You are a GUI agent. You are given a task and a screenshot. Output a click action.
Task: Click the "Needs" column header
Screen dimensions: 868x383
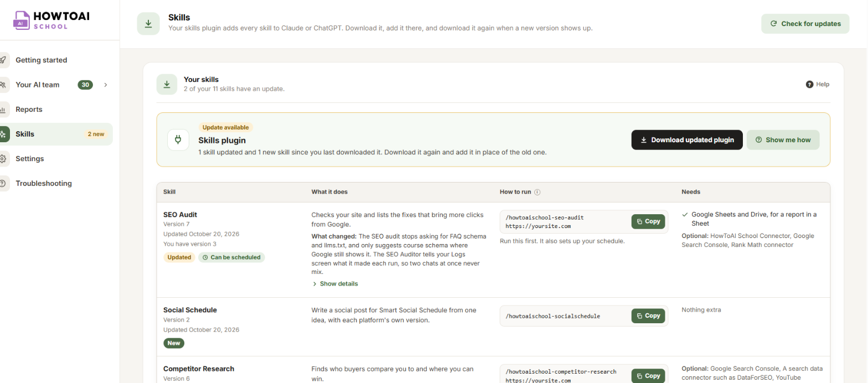coord(691,192)
